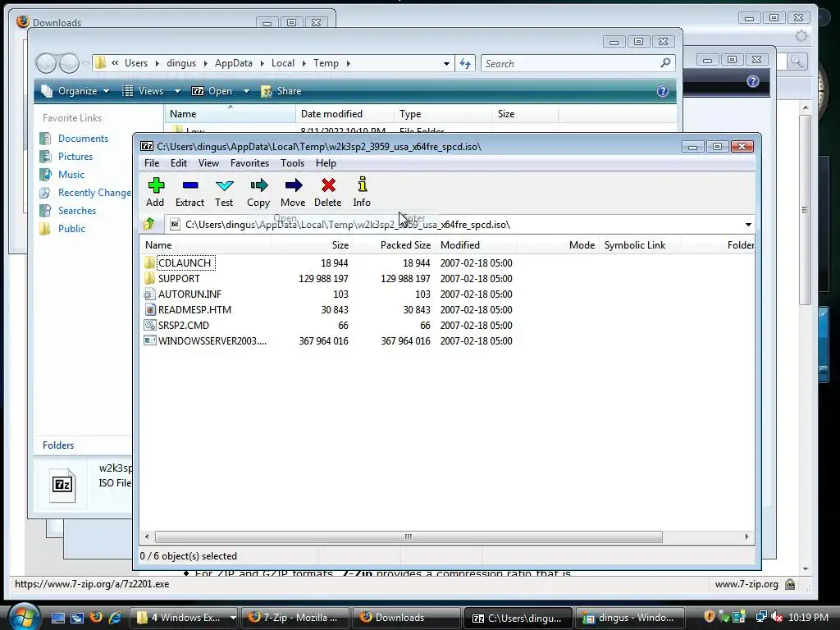Open Explorer help question mark icon
Screen dimensions: 840x630
click(662, 91)
